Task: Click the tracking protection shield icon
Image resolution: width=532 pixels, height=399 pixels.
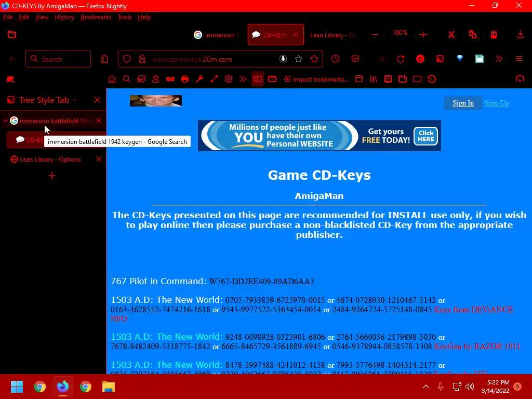Action: click(x=127, y=59)
